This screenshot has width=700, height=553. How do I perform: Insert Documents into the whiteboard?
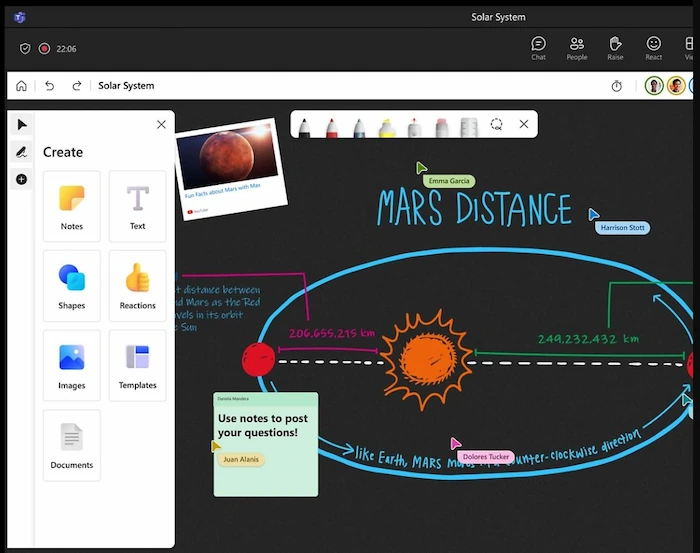pyautogui.click(x=72, y=445)
